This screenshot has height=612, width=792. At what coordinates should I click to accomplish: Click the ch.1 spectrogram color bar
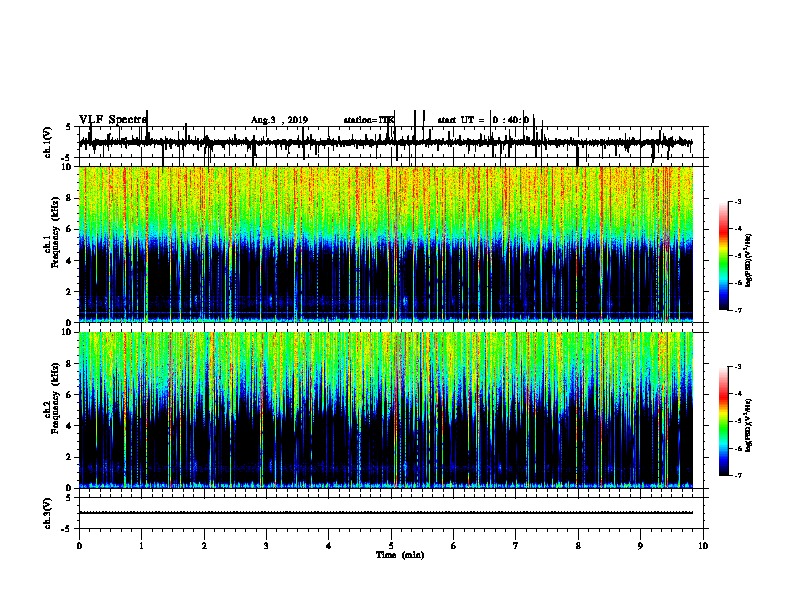point(723,256)
